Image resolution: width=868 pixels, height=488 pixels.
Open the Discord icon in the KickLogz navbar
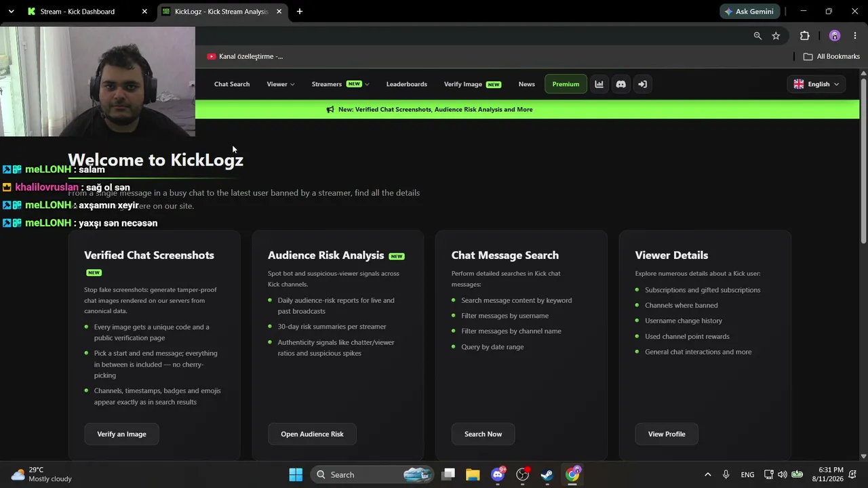[620, 84]
